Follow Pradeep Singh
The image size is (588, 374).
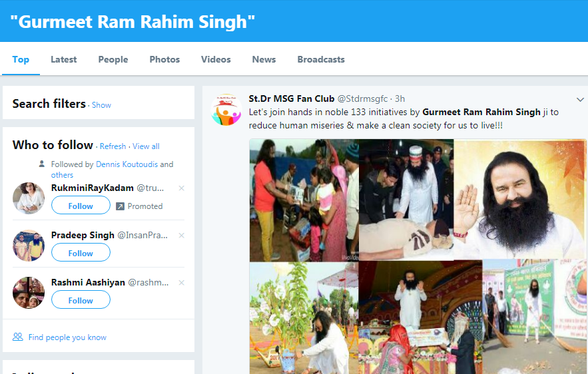point(81,253)
